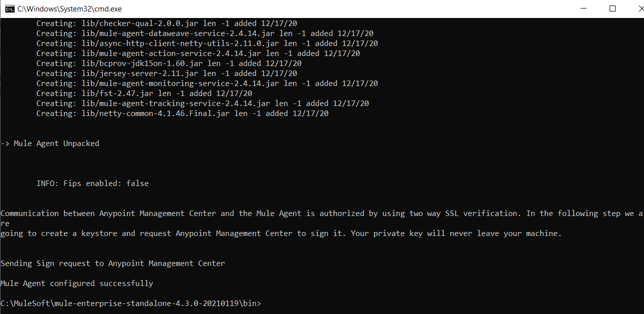Click the mule-agent-dataweave-service jar line
The width and height of the screenshot is (644, 314).
coord(205,33)
